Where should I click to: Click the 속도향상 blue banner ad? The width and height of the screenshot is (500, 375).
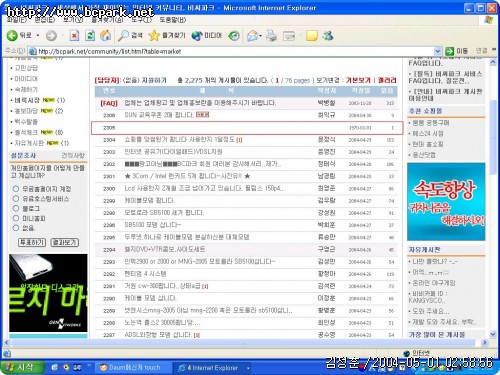pos(446,202)
